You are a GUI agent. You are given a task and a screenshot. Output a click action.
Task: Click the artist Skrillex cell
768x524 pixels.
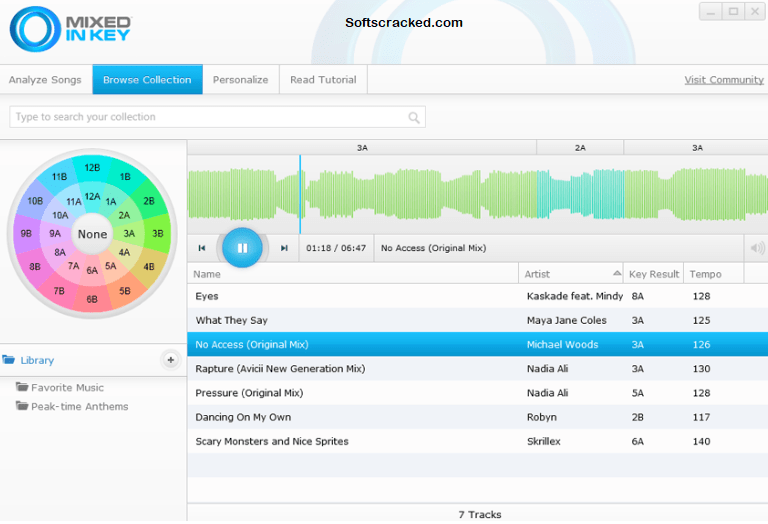pyautogui.click(x=544, y=441)
